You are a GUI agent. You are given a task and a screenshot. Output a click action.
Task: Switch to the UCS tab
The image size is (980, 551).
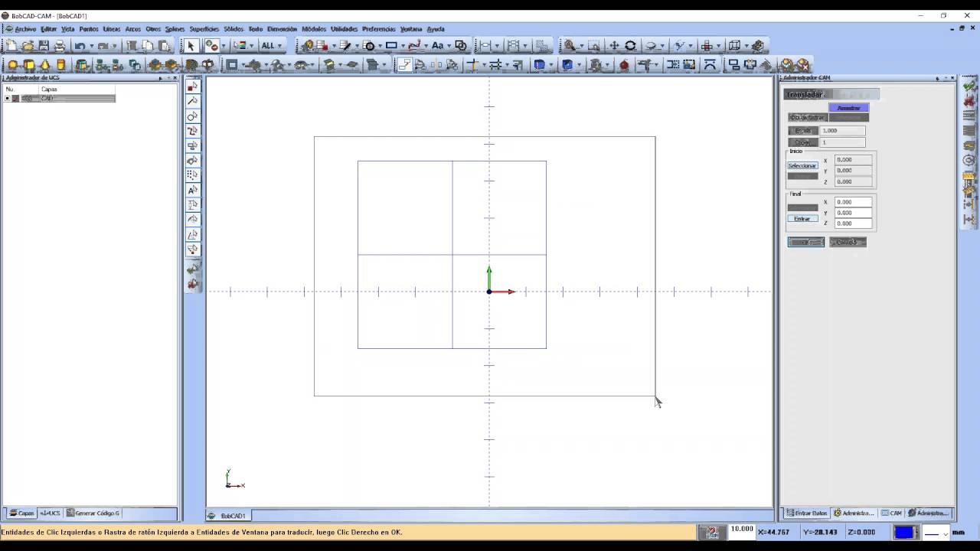click(x=51, y=514)
